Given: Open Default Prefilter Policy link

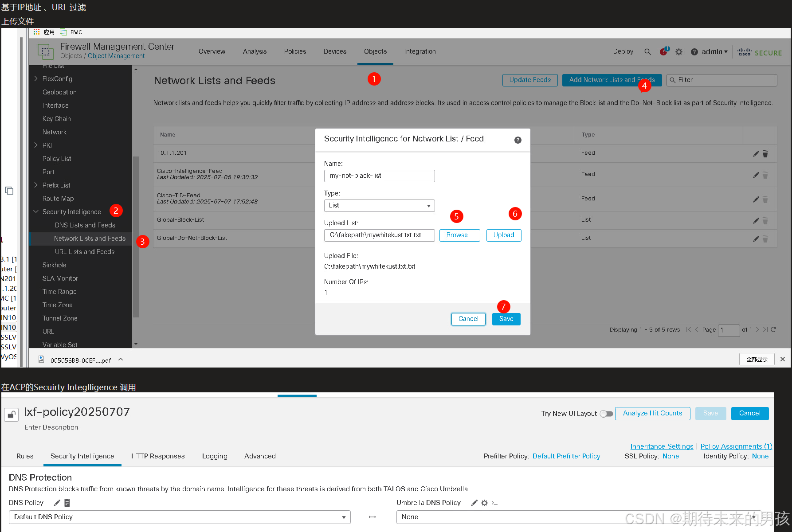Looking at the screenshot, I should coord(566,456).
